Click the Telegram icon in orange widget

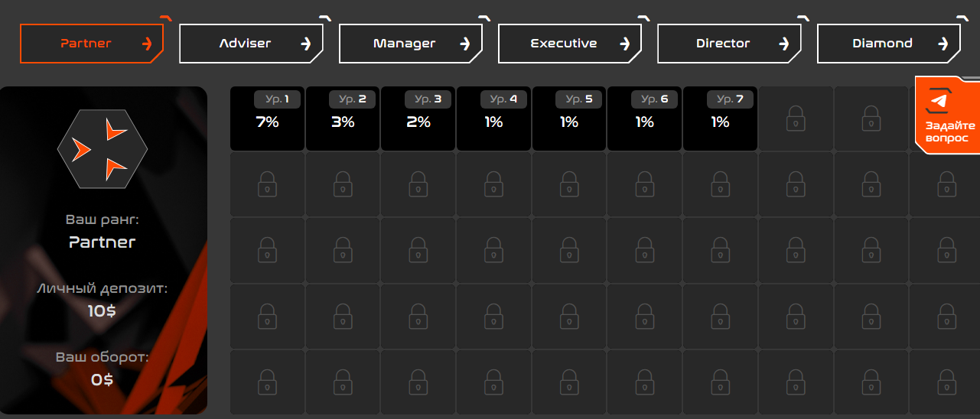pyautogui.click(x=937, y=101)
